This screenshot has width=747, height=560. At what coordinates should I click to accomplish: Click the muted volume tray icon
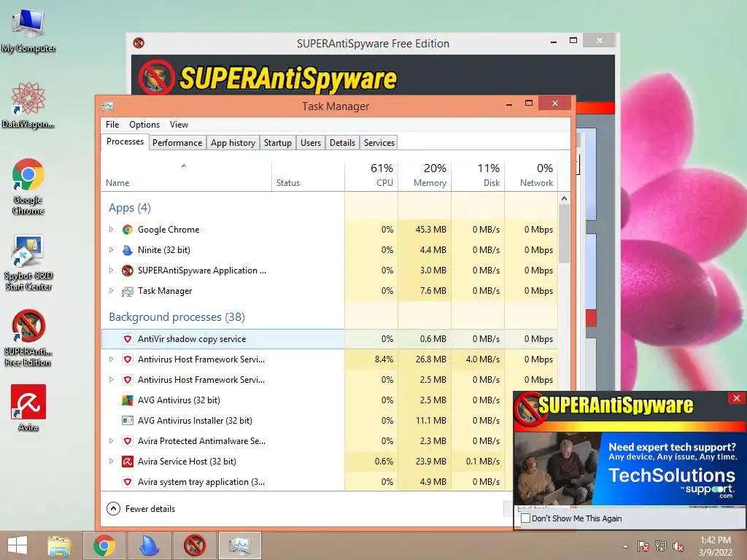point(678,546)
